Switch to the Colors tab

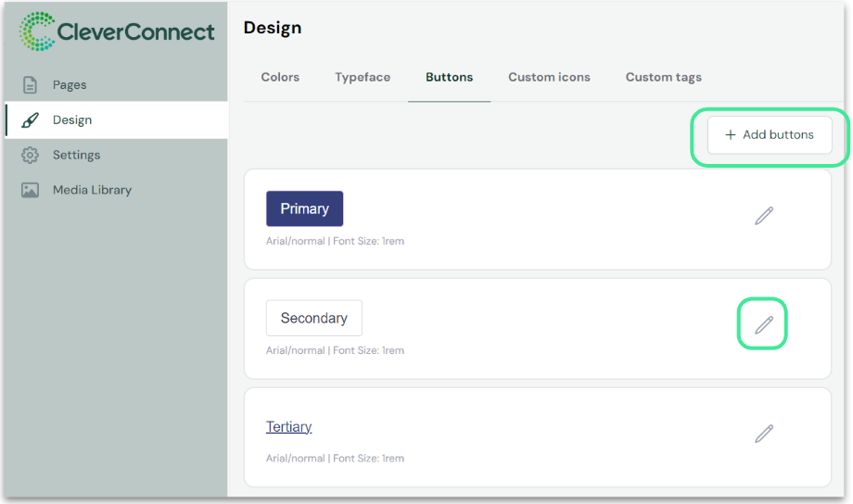(x=280, y=77)
